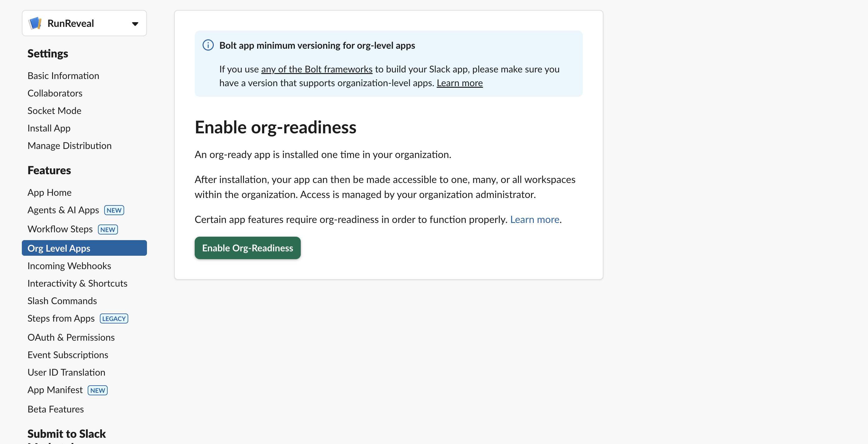868x444 pixels.
Task: Open the app switcher dropdown arrow
Action: (134, 24)
